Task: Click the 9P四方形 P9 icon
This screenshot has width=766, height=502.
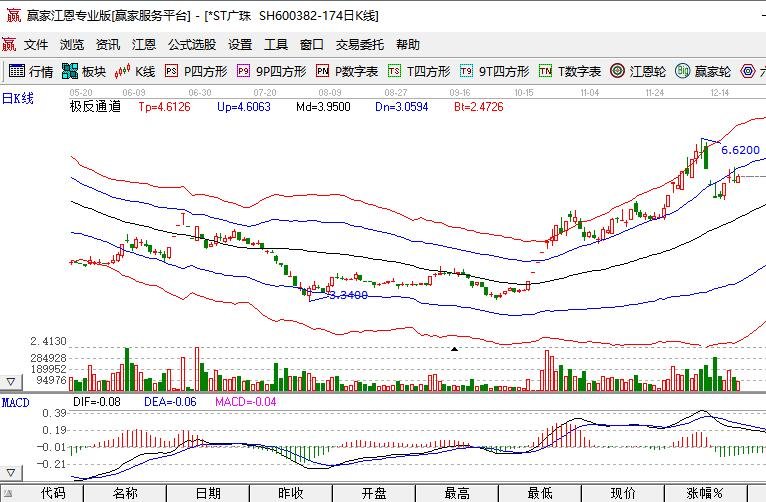Action: point(243,71)
